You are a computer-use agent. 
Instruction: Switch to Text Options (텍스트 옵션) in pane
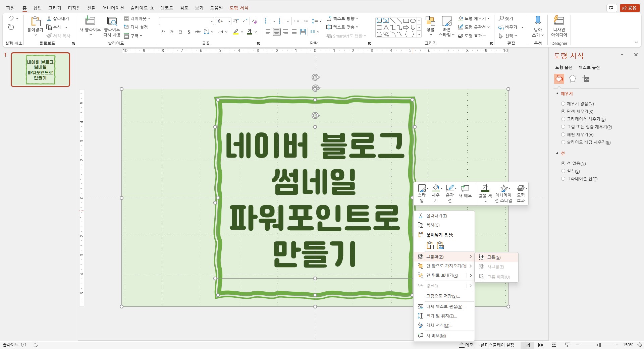pos(589,67)
